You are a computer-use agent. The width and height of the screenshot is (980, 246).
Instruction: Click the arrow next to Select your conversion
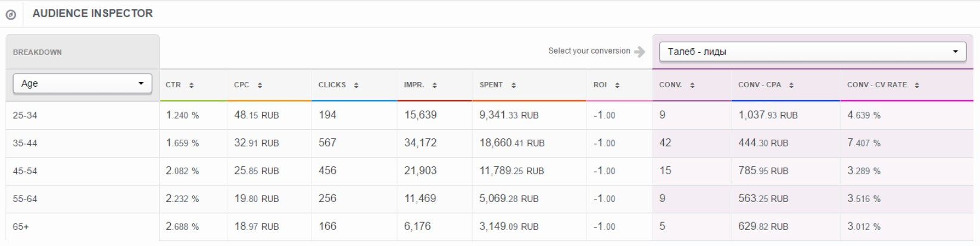(640, 52)
